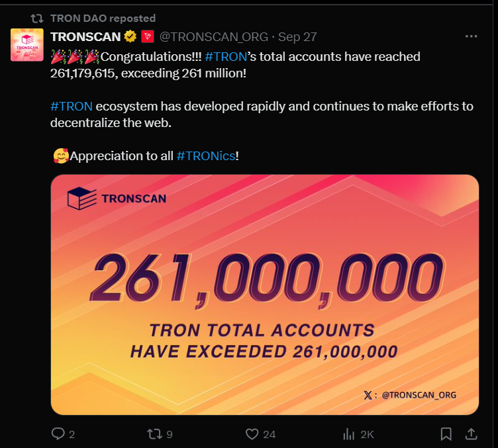View post analytics bar chart icon
The width and height of the screenshot is (498, 448).
pos(348,434)
